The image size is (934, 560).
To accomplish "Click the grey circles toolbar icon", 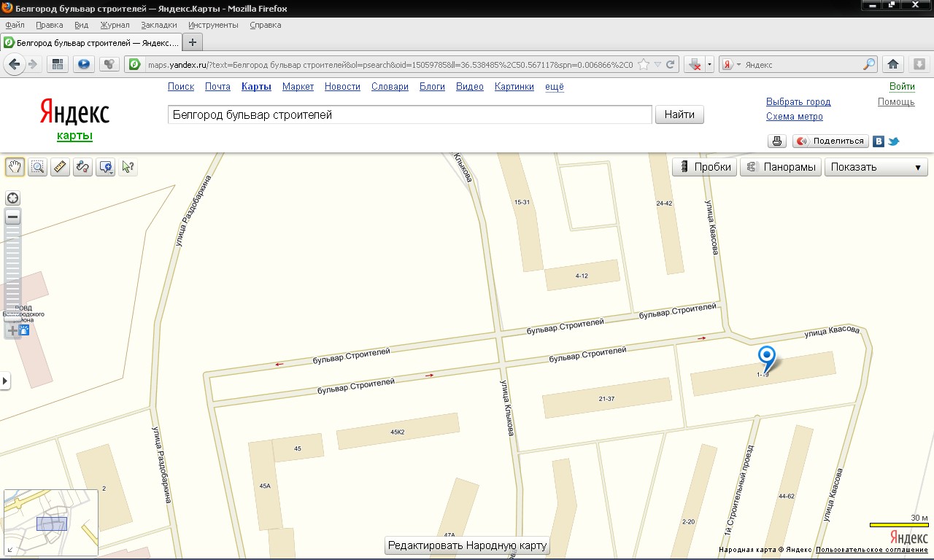I will pos(109,64).
